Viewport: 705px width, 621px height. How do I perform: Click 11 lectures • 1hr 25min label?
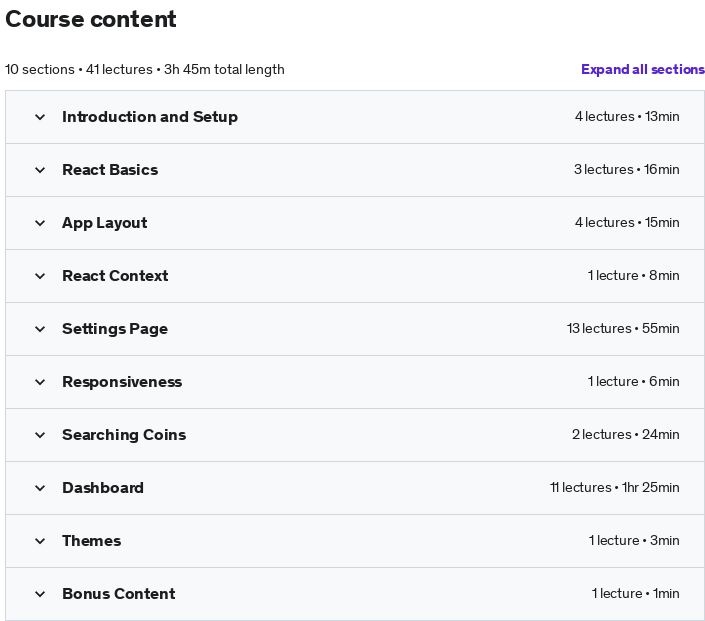614,487
